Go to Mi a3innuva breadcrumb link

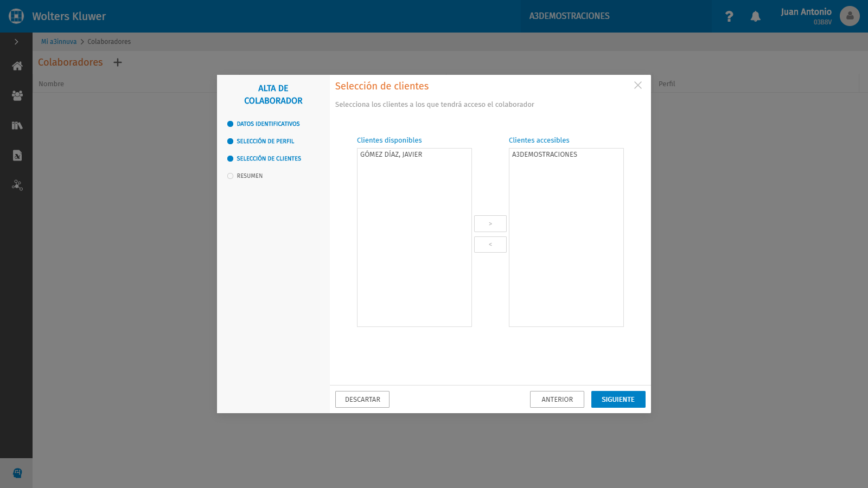pyautogui.click(x=59, y=42)
